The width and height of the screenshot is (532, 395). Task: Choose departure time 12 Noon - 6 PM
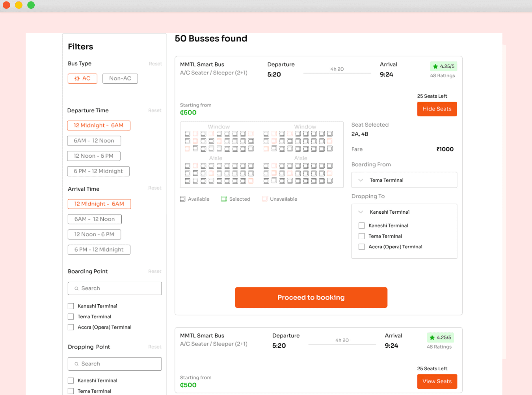coord(94,156)
